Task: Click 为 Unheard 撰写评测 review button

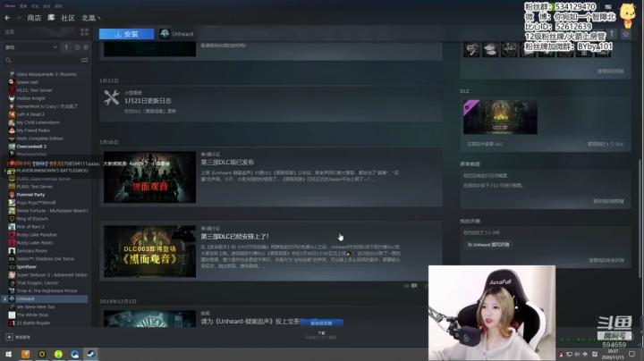Action: pos(488,245)
